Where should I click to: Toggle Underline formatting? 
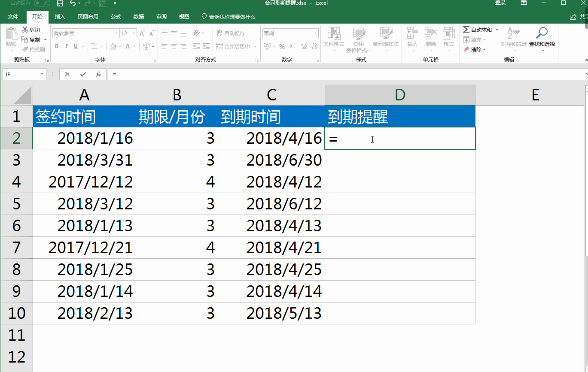[x=76, y=46]
